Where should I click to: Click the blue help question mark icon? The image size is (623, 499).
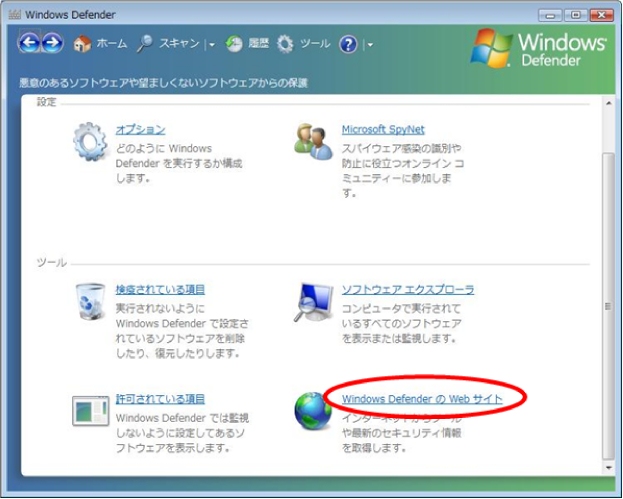pos(349,44)
